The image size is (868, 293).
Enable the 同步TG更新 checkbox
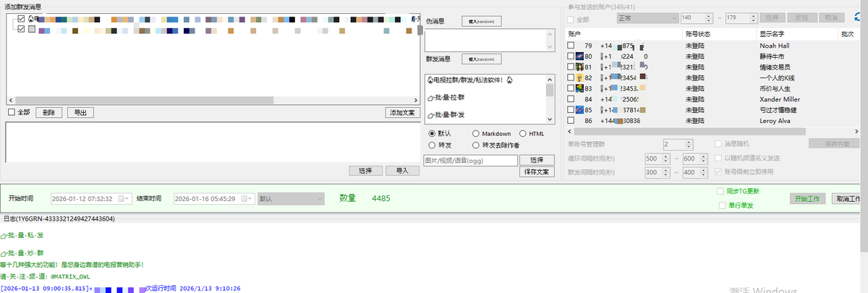[x=720, y=191]
